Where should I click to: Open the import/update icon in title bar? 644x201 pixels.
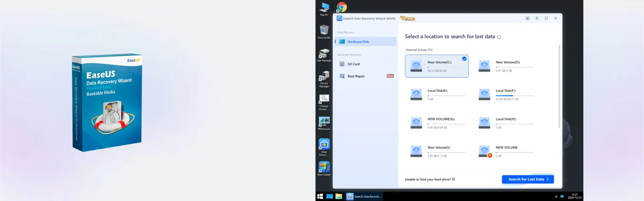coord(528,18)
